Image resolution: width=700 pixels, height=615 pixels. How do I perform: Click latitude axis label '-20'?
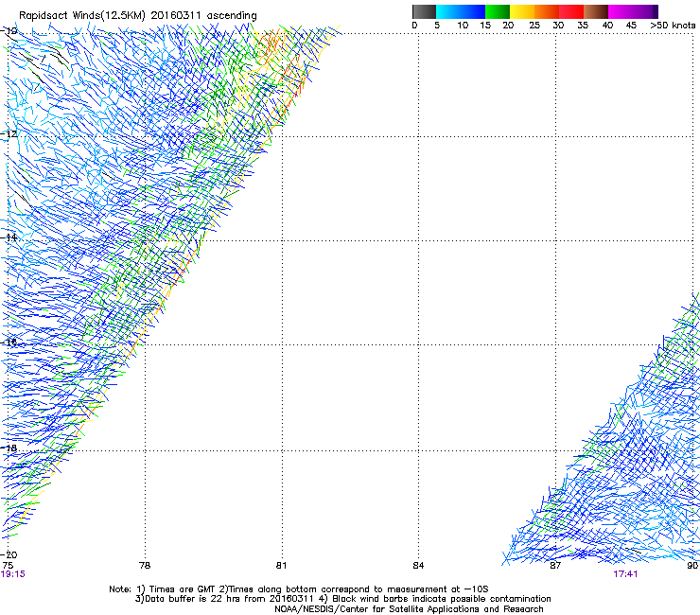point(9,555)
